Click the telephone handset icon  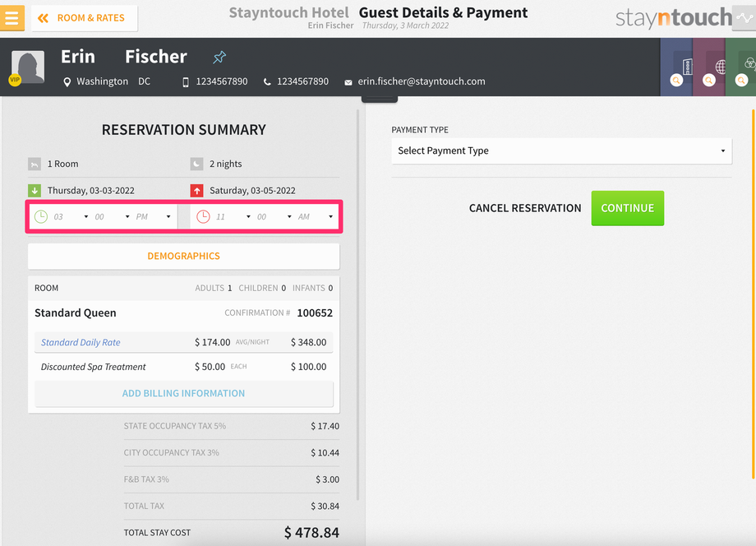[x=266, y=82]
